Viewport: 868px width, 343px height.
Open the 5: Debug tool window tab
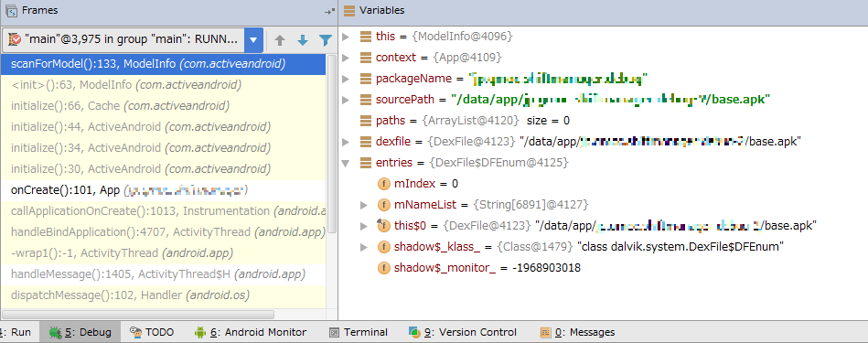coord(80,333)
